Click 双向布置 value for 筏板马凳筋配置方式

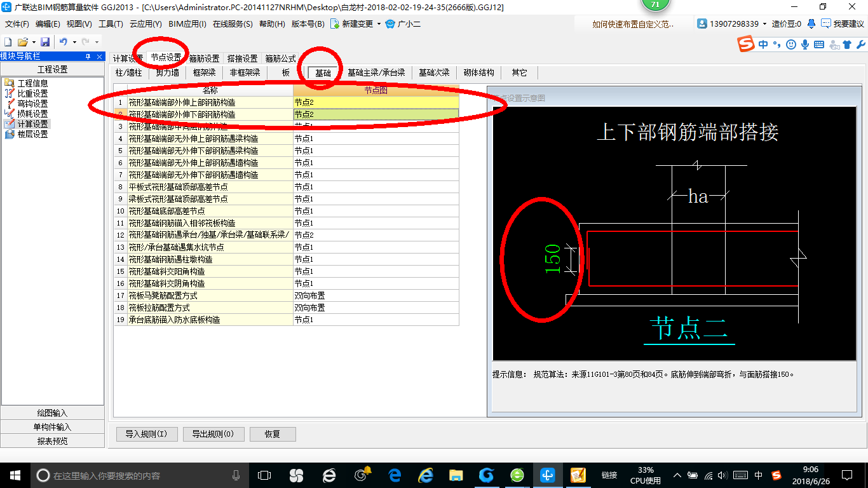pos(376,295)
